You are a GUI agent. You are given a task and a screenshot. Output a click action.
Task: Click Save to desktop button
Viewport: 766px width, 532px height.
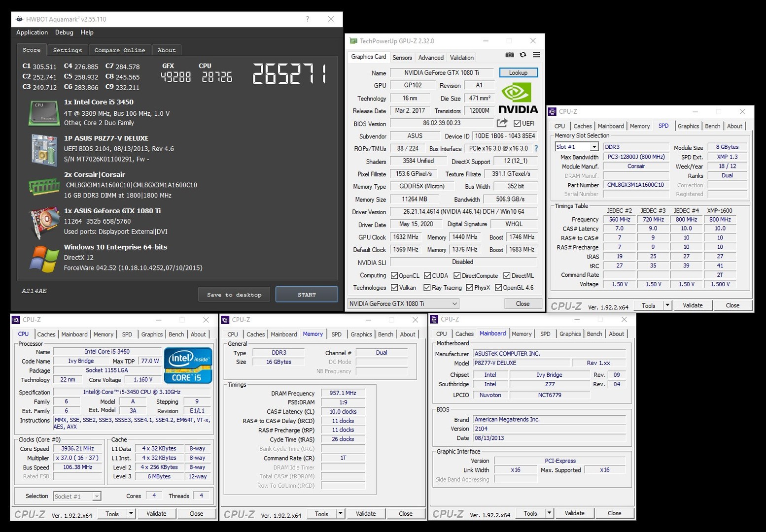[234, 295]
